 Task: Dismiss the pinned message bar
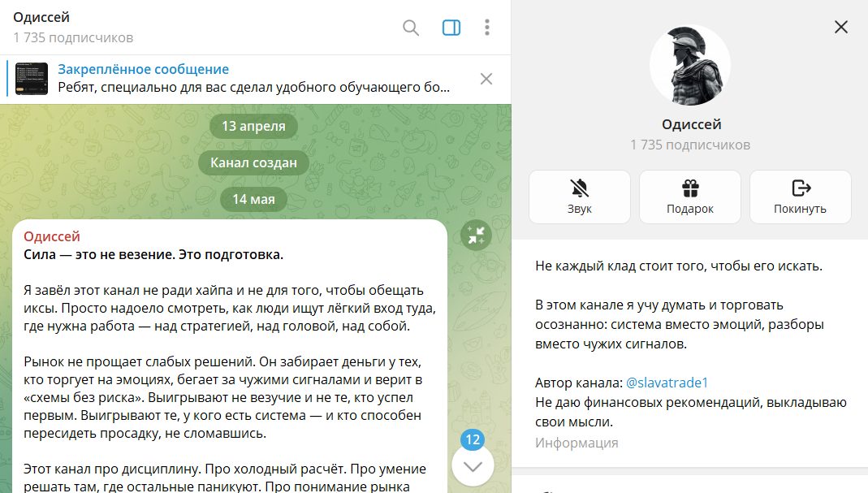click(x=486, y=79)
